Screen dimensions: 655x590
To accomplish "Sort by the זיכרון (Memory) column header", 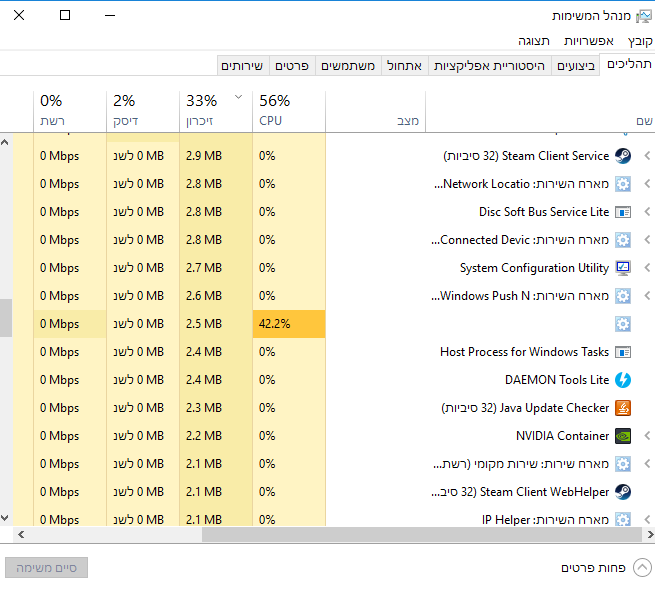I will (216, 111).
